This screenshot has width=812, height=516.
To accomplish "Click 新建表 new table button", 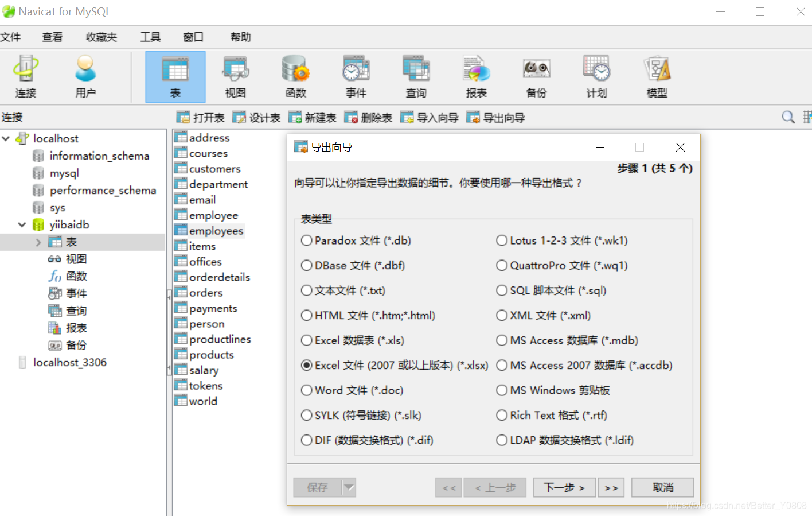I will click(x=312, y=118).
